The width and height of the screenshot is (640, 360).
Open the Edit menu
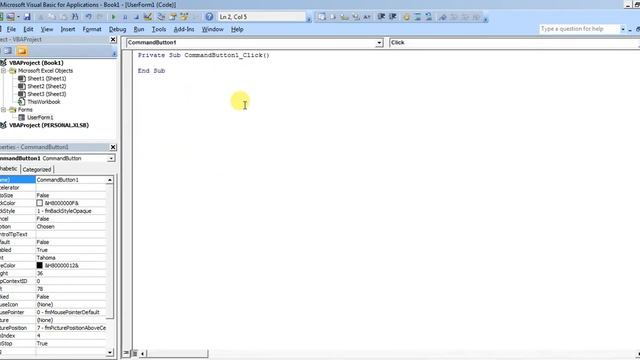pos(28,29)
